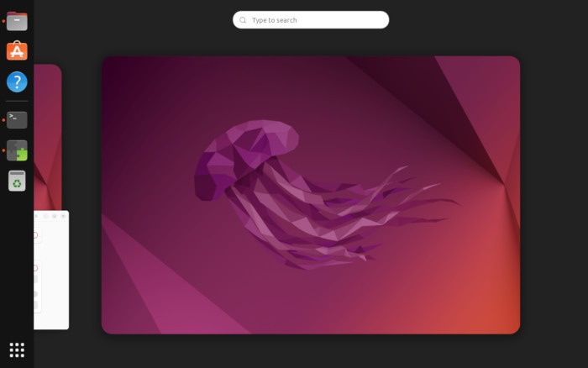Image resolution: width=588 pixels, height=368 pixels.
Task: Open the Help app in the dock
Action: pos(17,81)
